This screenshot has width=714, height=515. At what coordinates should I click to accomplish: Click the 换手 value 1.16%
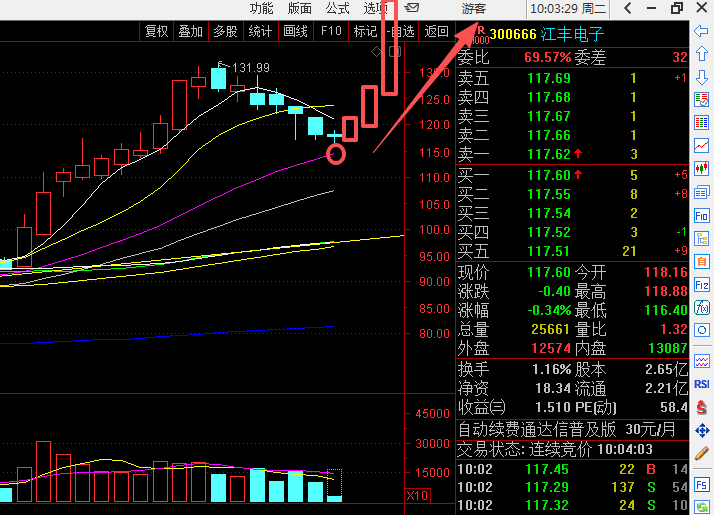click(552, 369)
